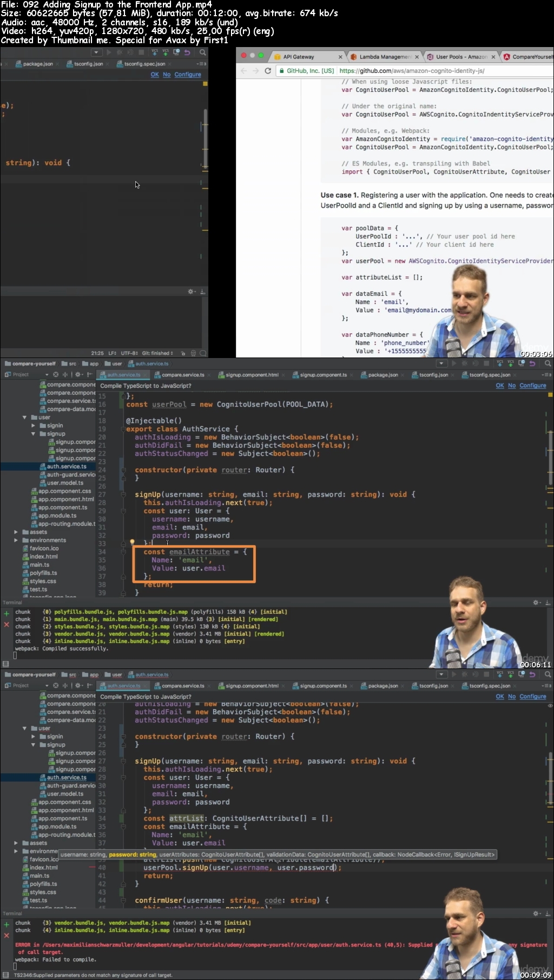Viewport: 554px width, 980px height.
Task: Click OK in the 00:09:09 frame's compile banner
Action: 500,697
